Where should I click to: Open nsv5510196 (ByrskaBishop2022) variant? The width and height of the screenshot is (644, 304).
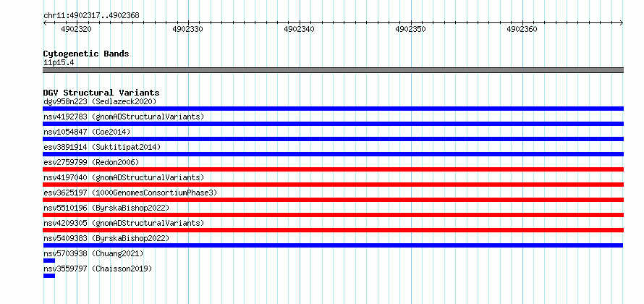coord(106,208)
